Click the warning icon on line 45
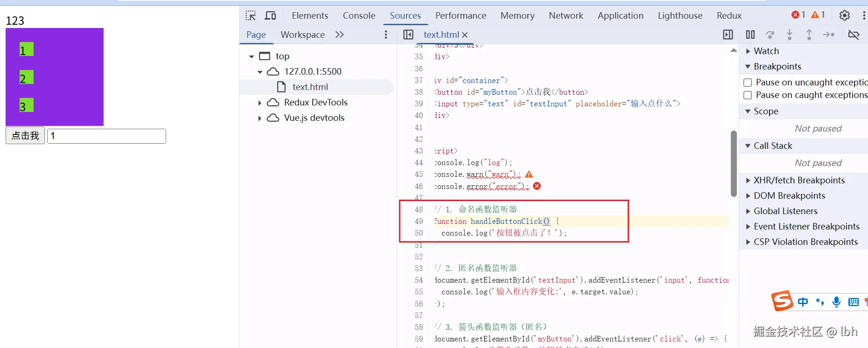 pos(529,174)
